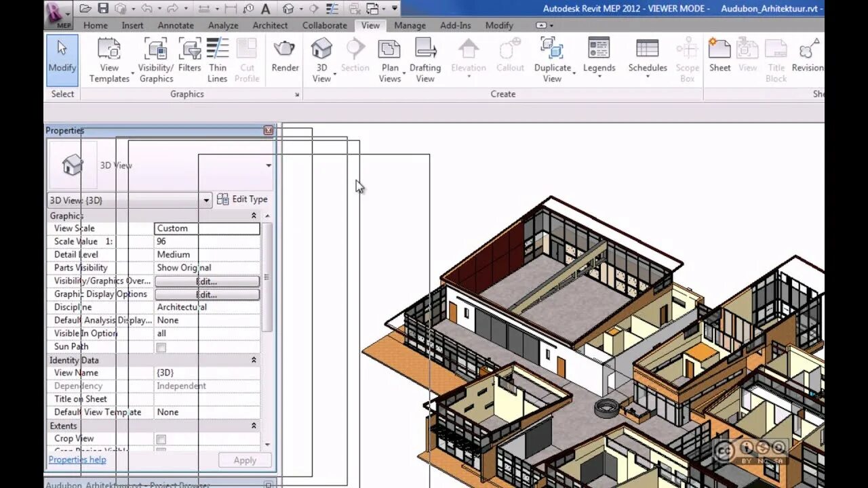Click the Default 3D View house icon in quick access toolbar

(289, 9)
